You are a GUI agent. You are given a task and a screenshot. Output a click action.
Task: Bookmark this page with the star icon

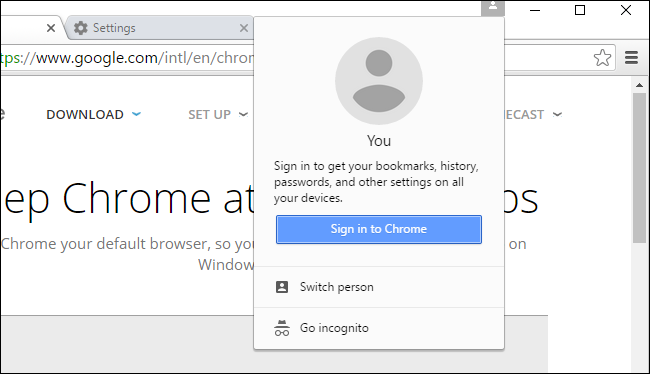602,58
